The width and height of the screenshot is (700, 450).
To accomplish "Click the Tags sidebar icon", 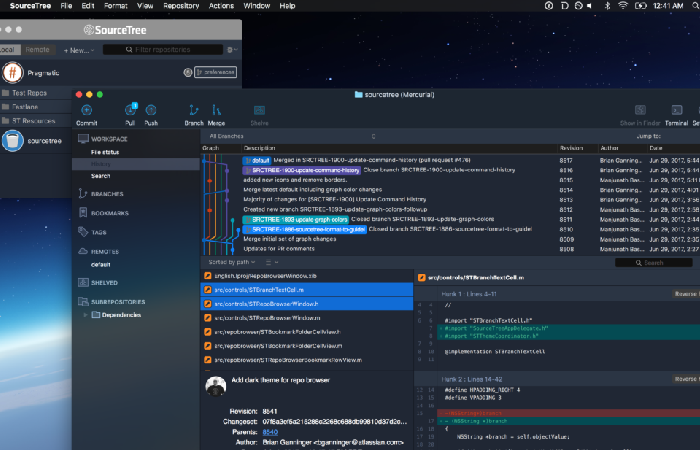I will pyautogui.click(x=83, y=232).
